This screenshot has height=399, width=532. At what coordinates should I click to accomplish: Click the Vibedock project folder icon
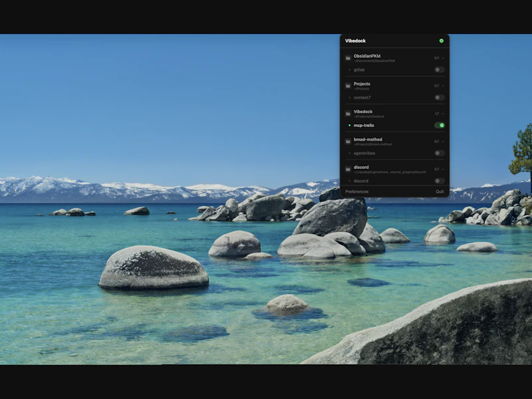[x=348, y=114]
